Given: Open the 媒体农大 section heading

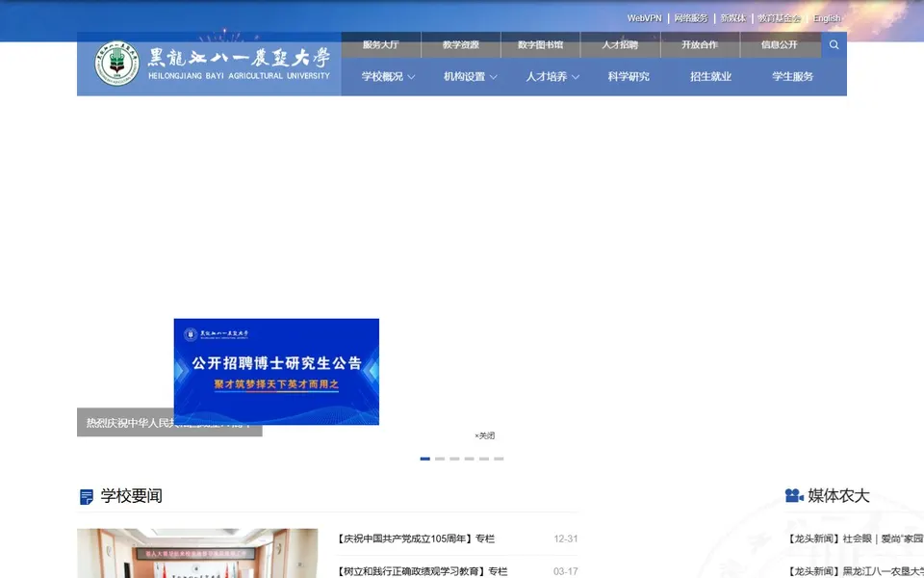Looking at the screenshot, I should pos(838,496).
